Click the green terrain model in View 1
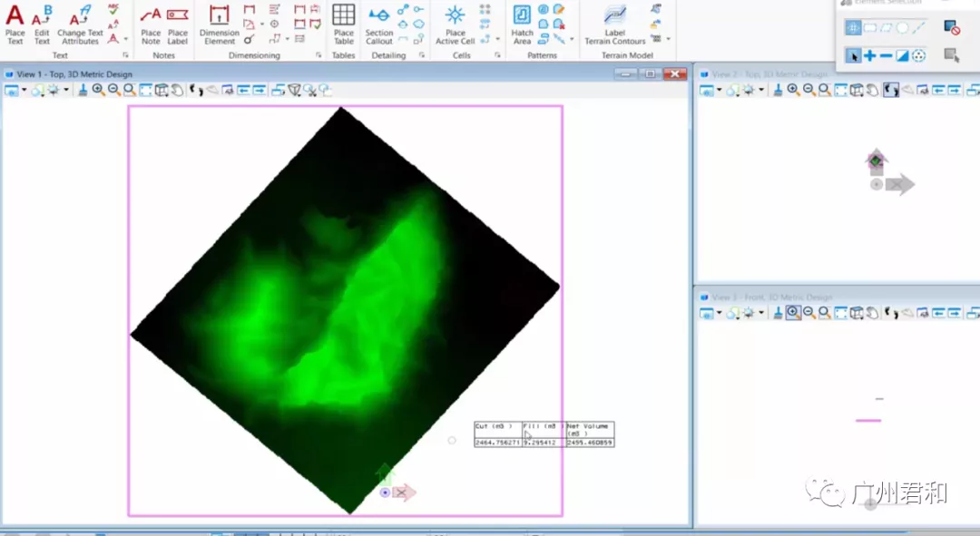This screenshot has width=980, height=536. tap(345, 309)
